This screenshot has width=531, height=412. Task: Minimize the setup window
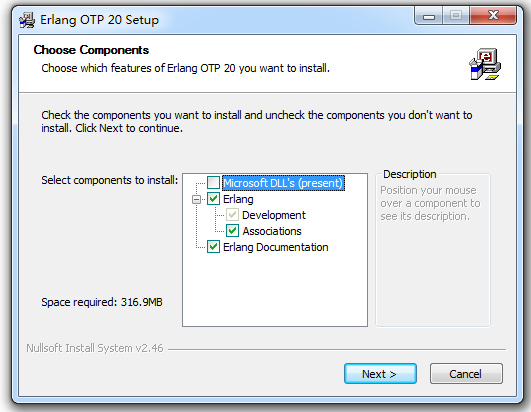click(429, 16)
